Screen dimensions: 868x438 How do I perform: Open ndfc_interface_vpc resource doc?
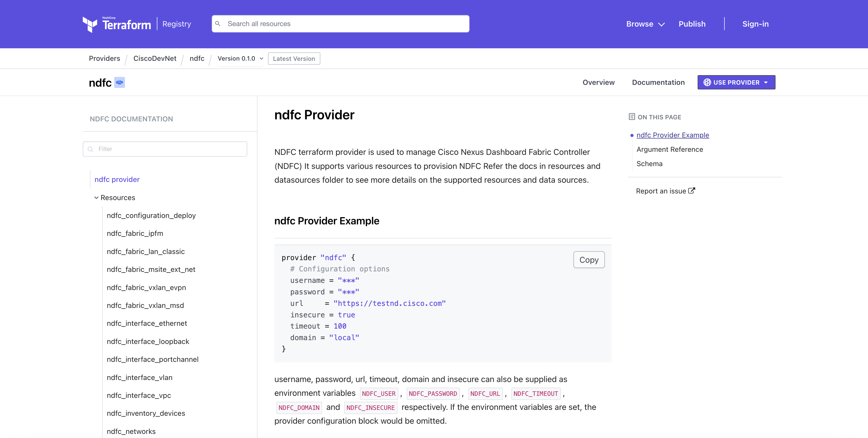pos(139,396)
